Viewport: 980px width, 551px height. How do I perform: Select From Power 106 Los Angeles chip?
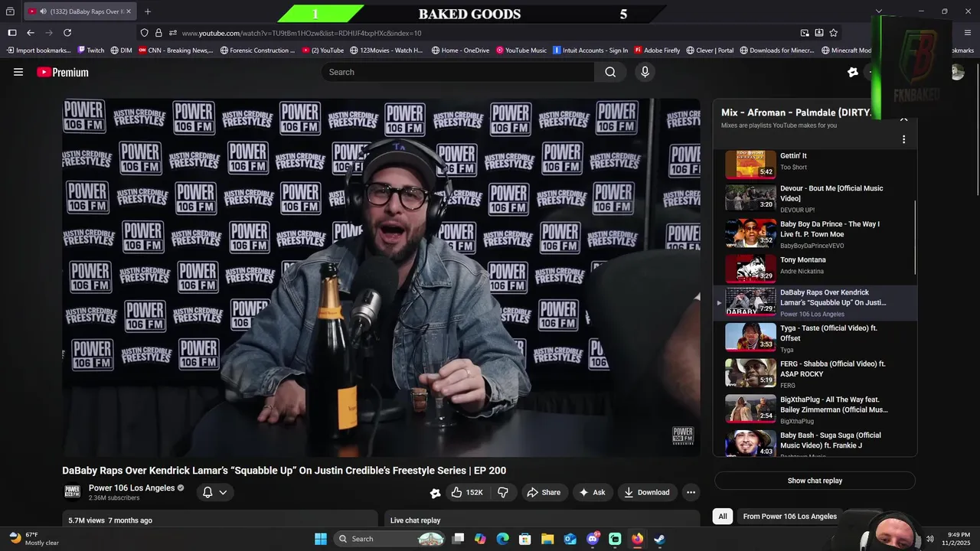click(789, 517)
